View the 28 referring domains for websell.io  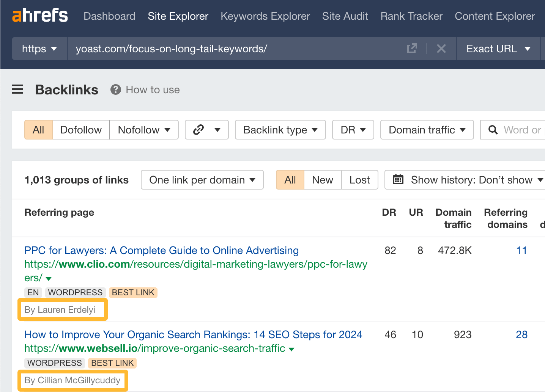(521, 335)
